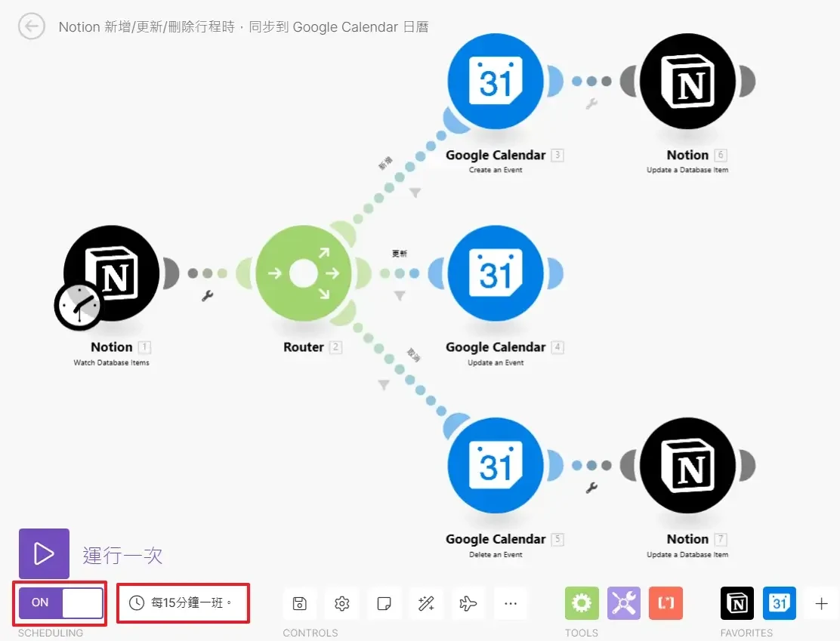
Task: Open green Flow Control tools icon
Action: [581, 603]
